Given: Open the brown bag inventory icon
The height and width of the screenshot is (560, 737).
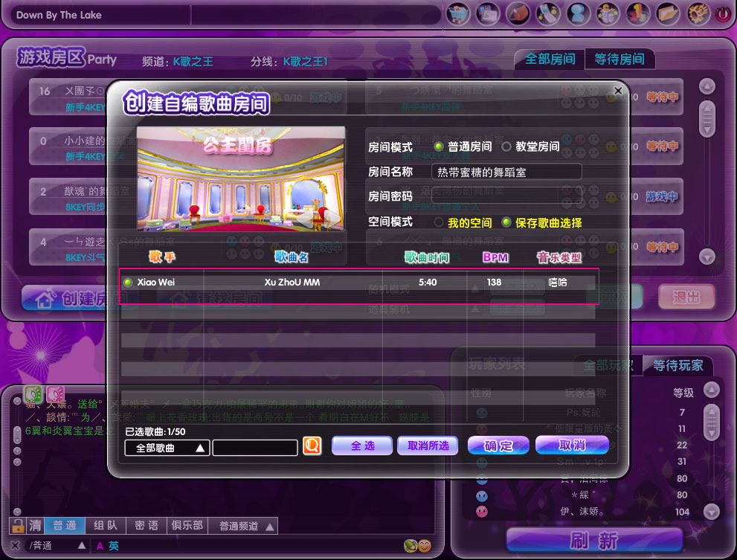Looking at the screenshot, I should pos(517,13).
